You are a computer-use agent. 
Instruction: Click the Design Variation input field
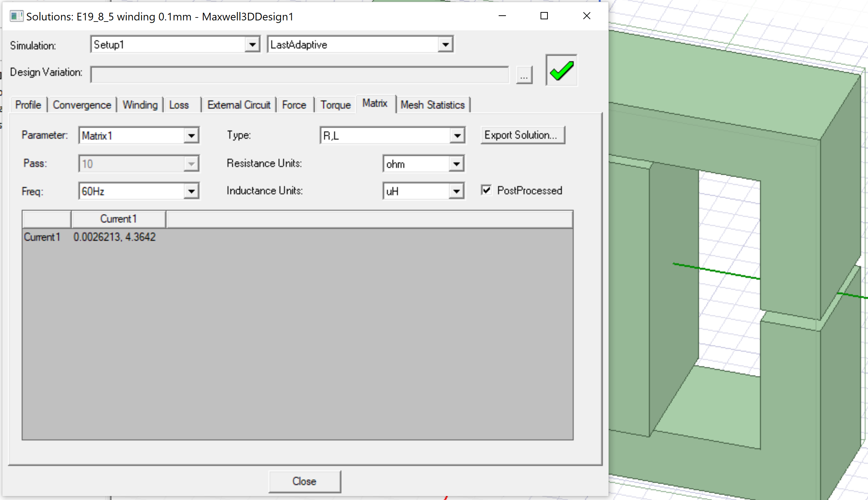[x=299, y=75]
